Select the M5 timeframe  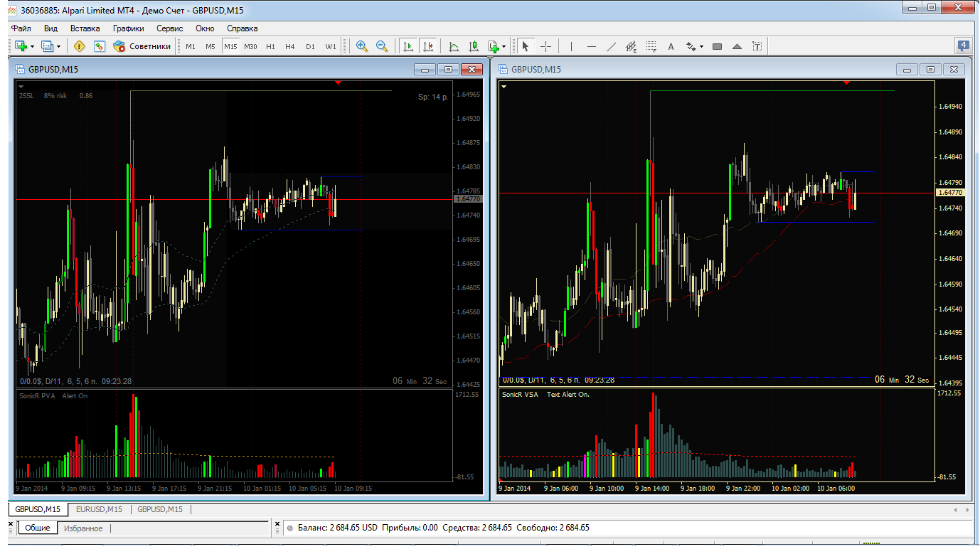(211, 46)
